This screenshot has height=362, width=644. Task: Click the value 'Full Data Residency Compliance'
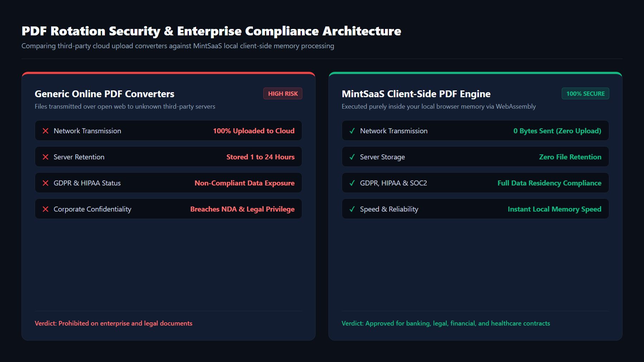tap(550, 183)
